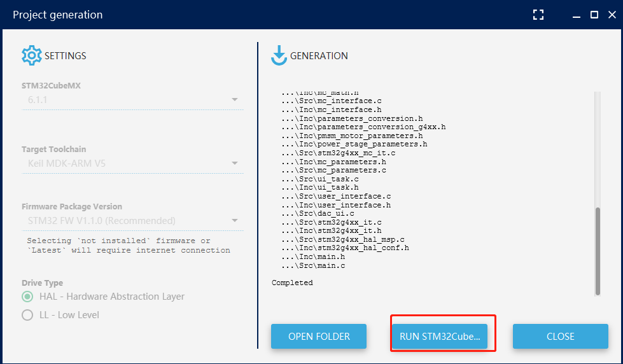This screenshot has height=364, width=623.
Task: Click the ...\Inc\parameters_conversion.h log line
Action: (x=352, y=118)
